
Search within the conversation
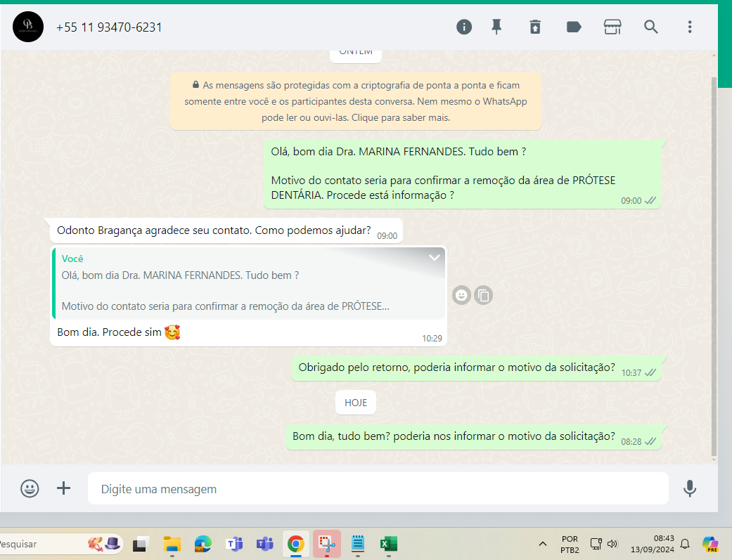650,27
